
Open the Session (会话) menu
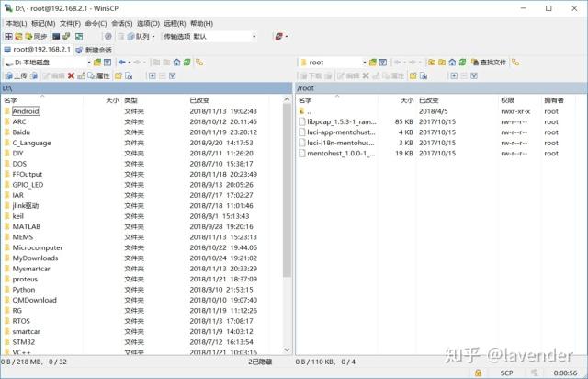(122, 23)
